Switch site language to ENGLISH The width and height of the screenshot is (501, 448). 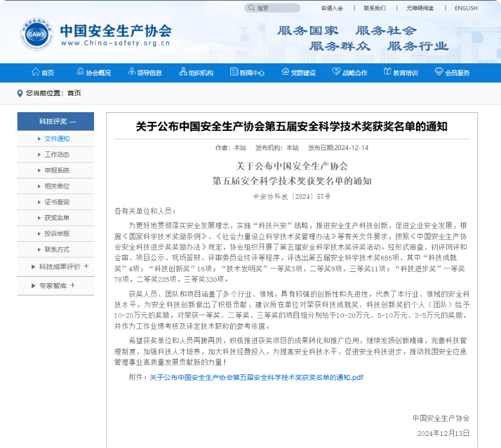465,8
